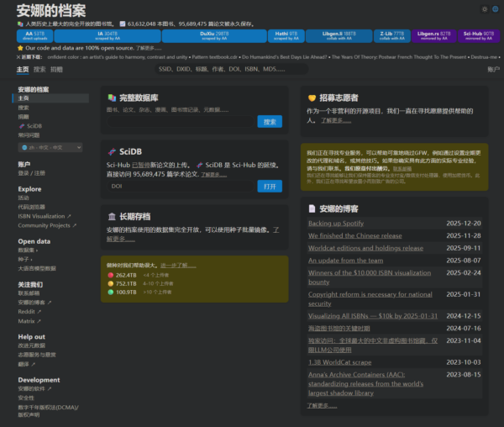Open 1.3B WorldCat scrape blog post
The image size is (504, 427).
(339, 362)
